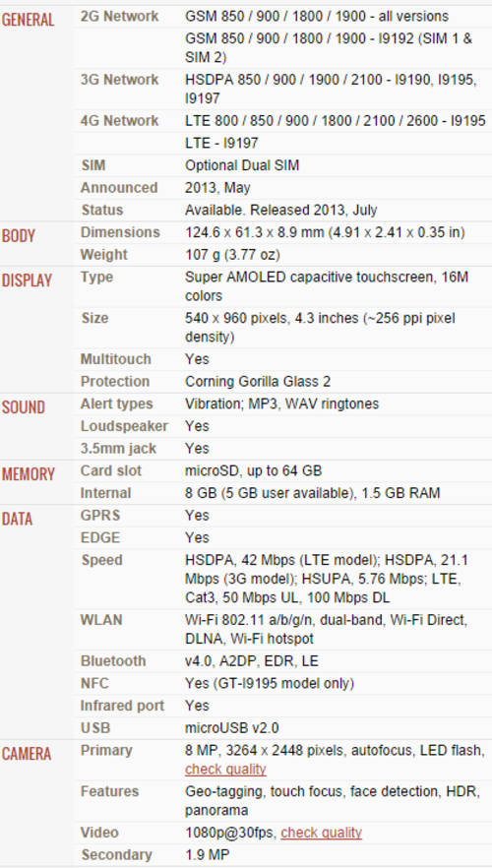This screenshot has height=868, width=492.
Task: Click the Protection label in Display
Action: click(x=115, y=382)
